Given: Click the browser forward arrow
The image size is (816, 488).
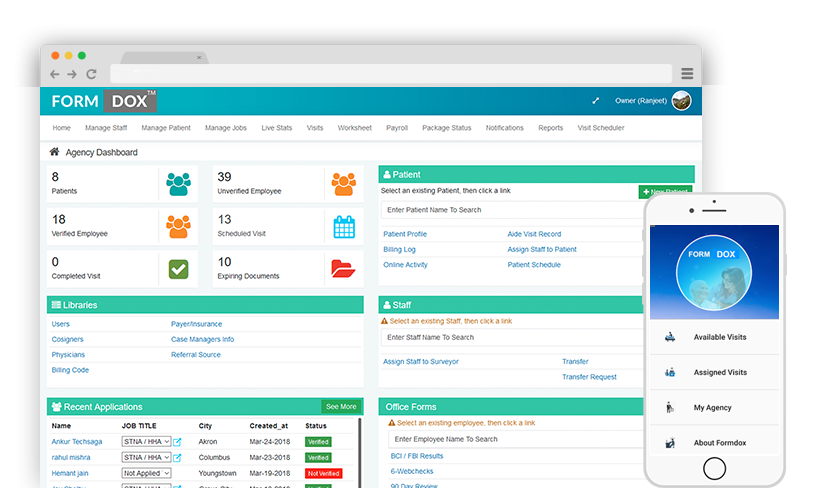Looking at the screenshot, I should (x=72, y=74).
